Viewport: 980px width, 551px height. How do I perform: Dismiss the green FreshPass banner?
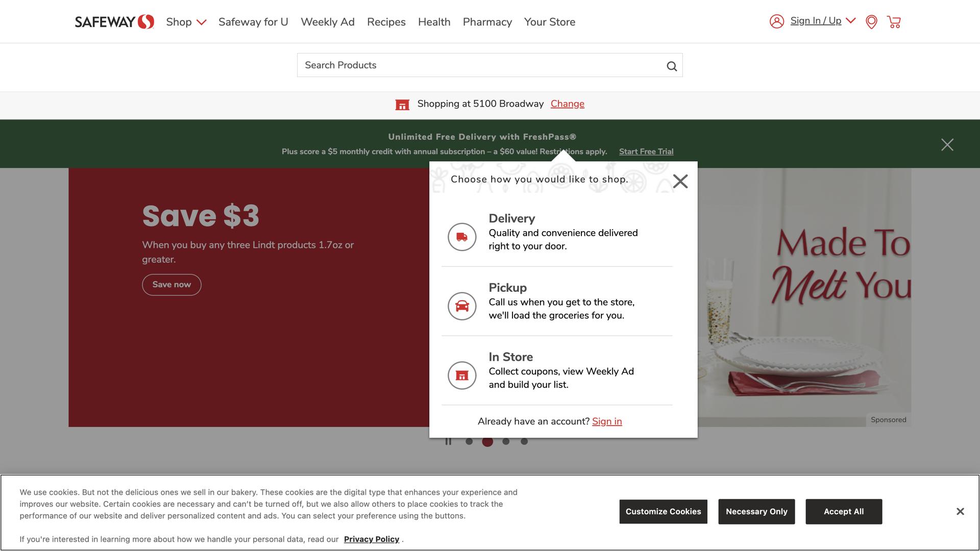947,145
